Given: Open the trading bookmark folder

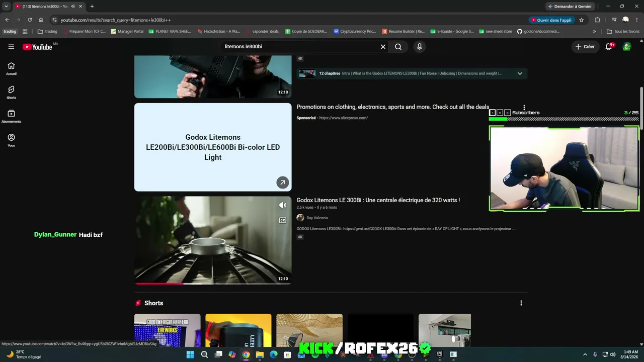Looking at the screenshot, I should (x=47, y=31).
